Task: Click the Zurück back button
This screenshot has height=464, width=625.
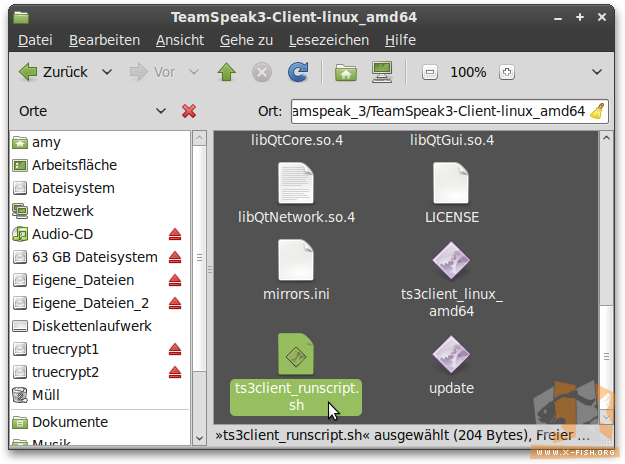Action: 53,73
